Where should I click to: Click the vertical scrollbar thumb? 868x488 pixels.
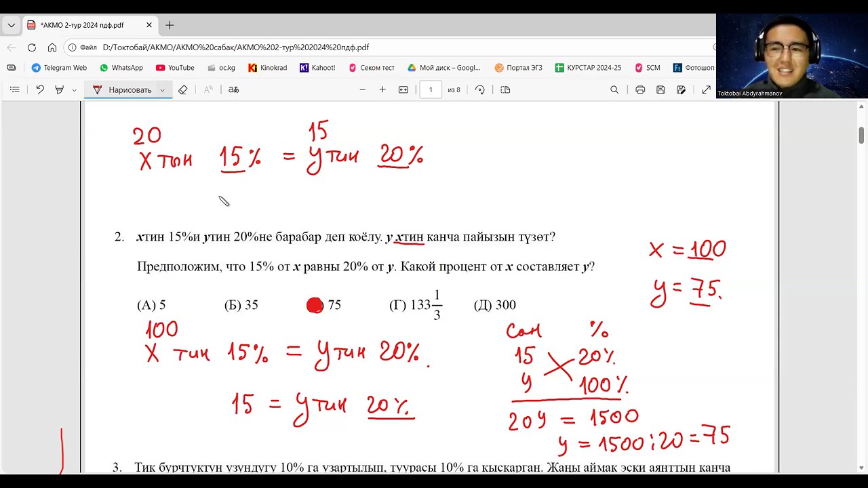tap(862, 135)
